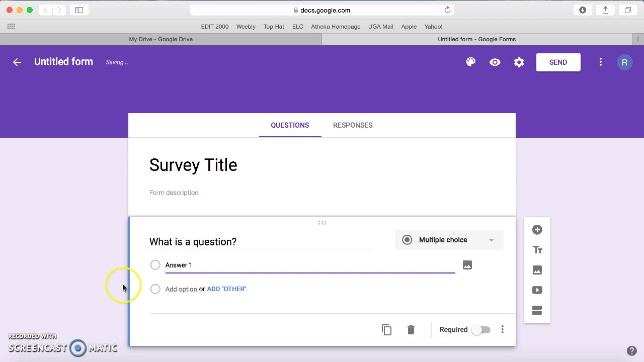The height and width of the screenshot is (362, 644).
Task: Navigate back in Safari
Action: pos(46,10)
